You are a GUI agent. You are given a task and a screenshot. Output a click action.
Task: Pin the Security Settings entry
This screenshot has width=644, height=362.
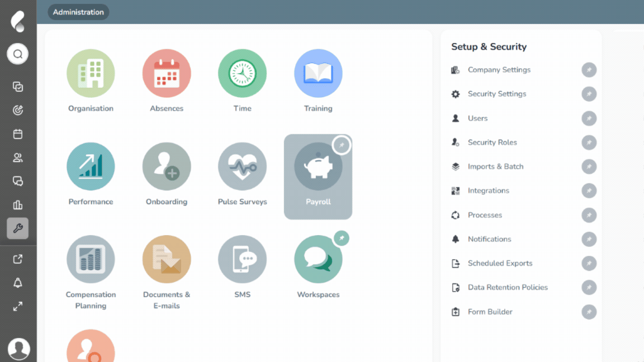(x=589, y=94)
